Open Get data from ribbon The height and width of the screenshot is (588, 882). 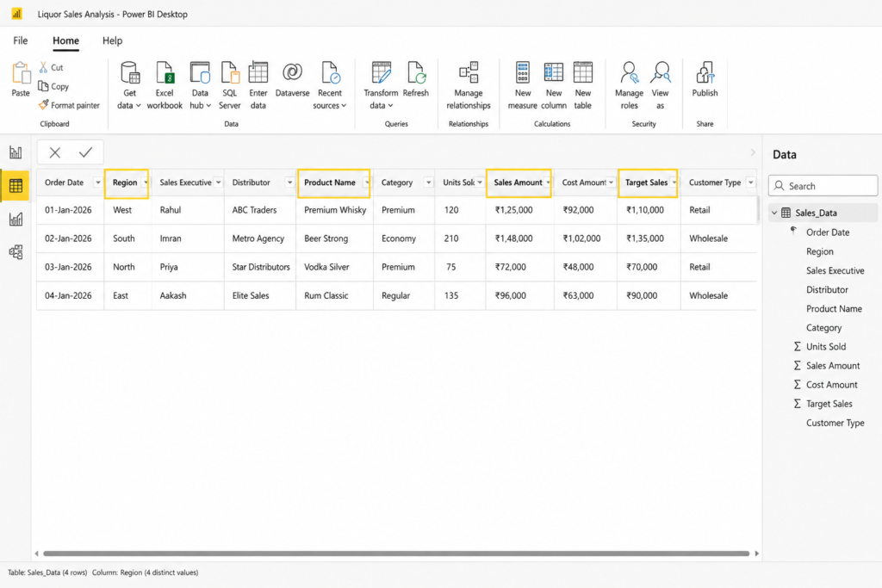pos(129,85)
